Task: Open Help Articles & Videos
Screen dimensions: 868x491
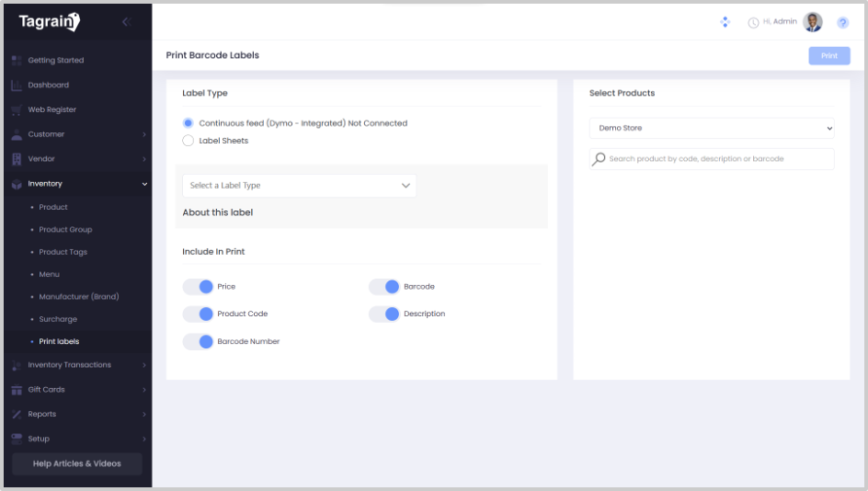Action: coord(77,463)
